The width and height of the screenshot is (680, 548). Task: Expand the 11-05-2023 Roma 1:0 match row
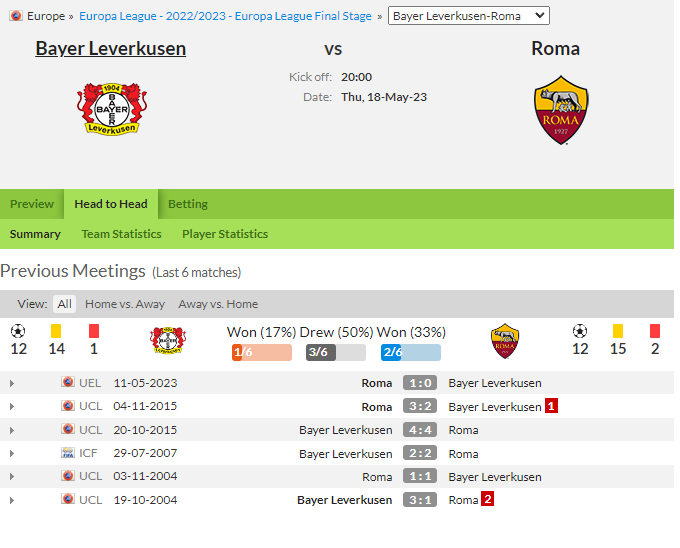(x=12, y=383)
